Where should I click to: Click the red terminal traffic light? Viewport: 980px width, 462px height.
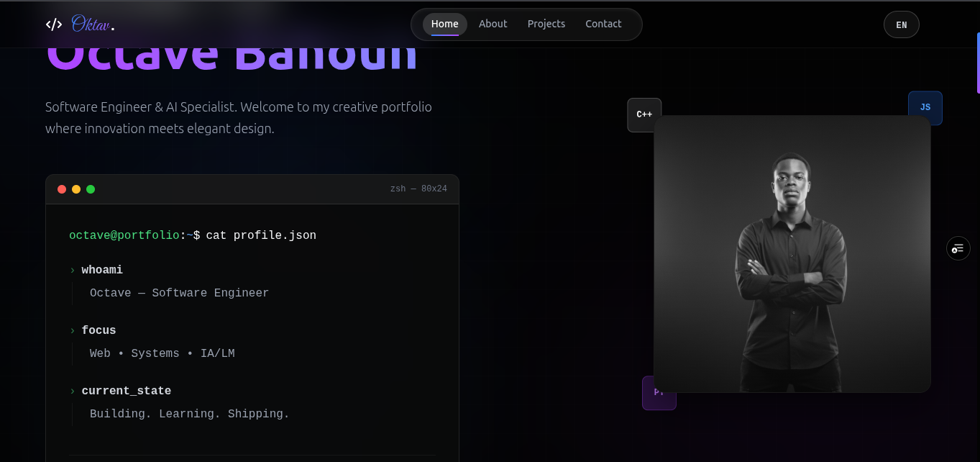[x=62, y=189]
